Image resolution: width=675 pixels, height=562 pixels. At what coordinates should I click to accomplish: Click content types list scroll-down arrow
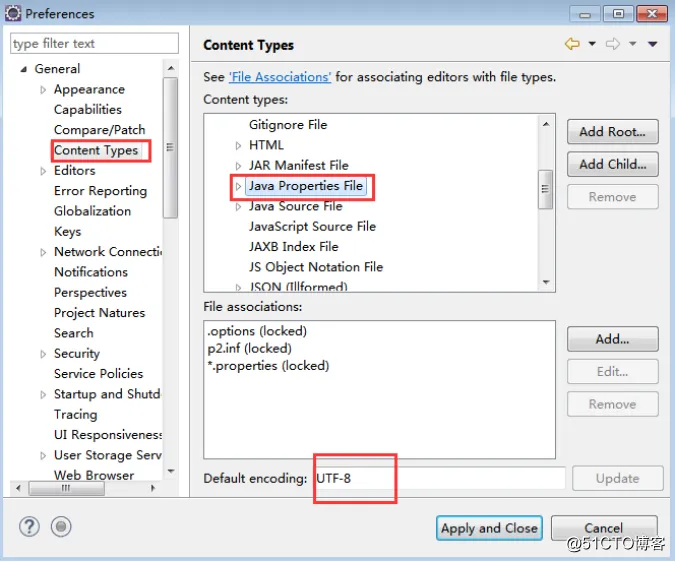click(x=546, y=282)
